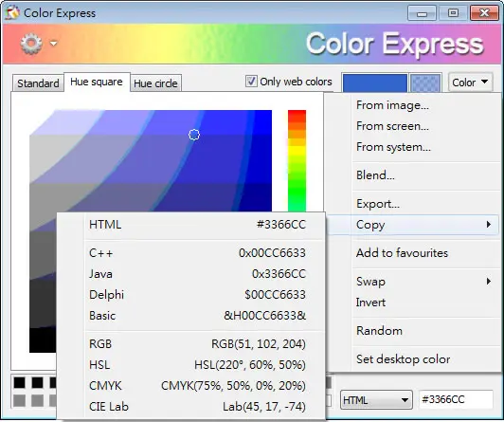Open the HTML format dropdown at bottom
Screen dimensions: 504x422
coord(376,400)
